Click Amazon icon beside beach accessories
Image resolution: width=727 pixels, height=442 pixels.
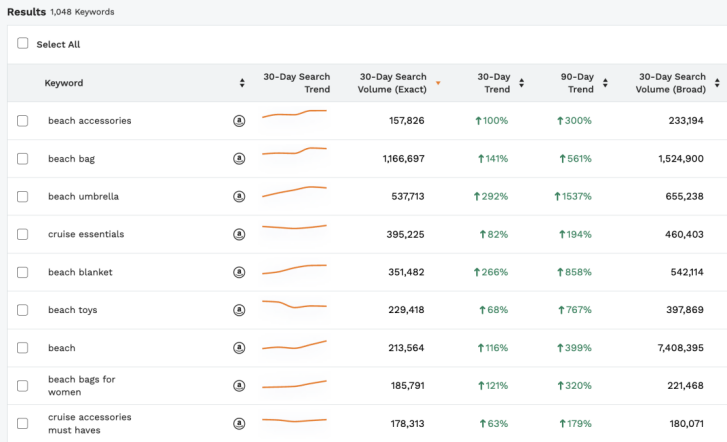point(239,121)
